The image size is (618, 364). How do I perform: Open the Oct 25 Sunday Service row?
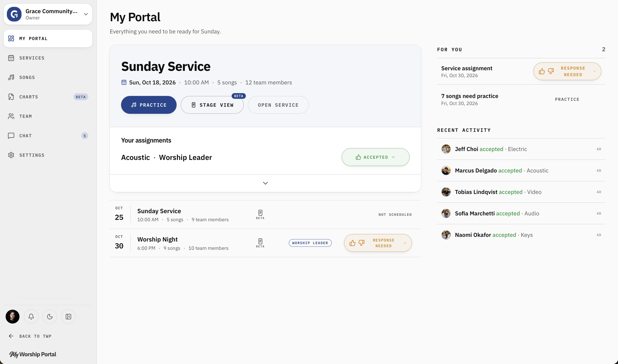[265, 215]
